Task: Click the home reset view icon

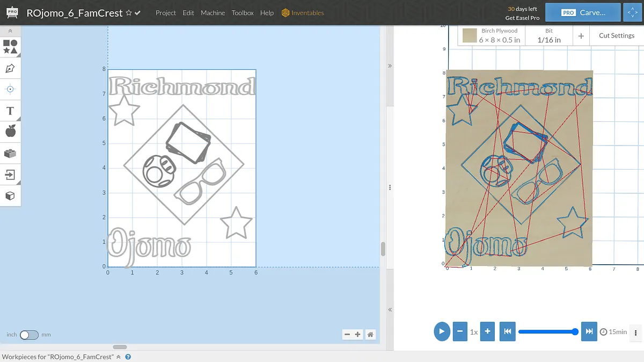Action: point(370,335)
